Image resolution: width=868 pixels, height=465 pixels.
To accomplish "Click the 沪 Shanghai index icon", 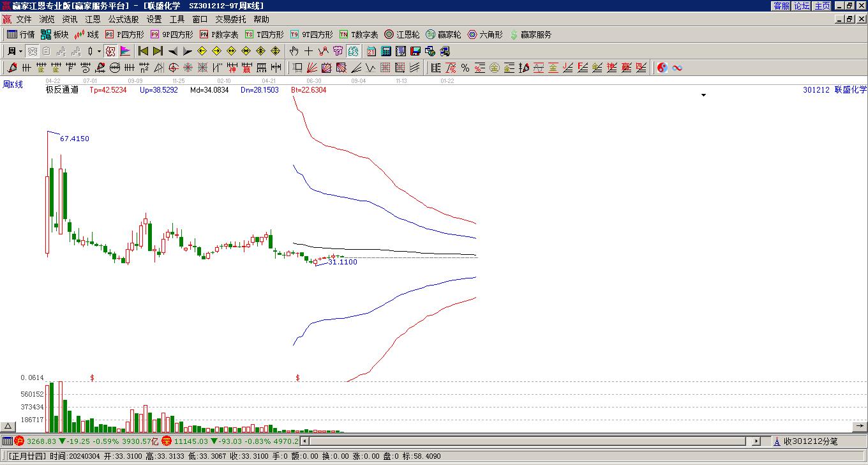I will tap(19, 441).
